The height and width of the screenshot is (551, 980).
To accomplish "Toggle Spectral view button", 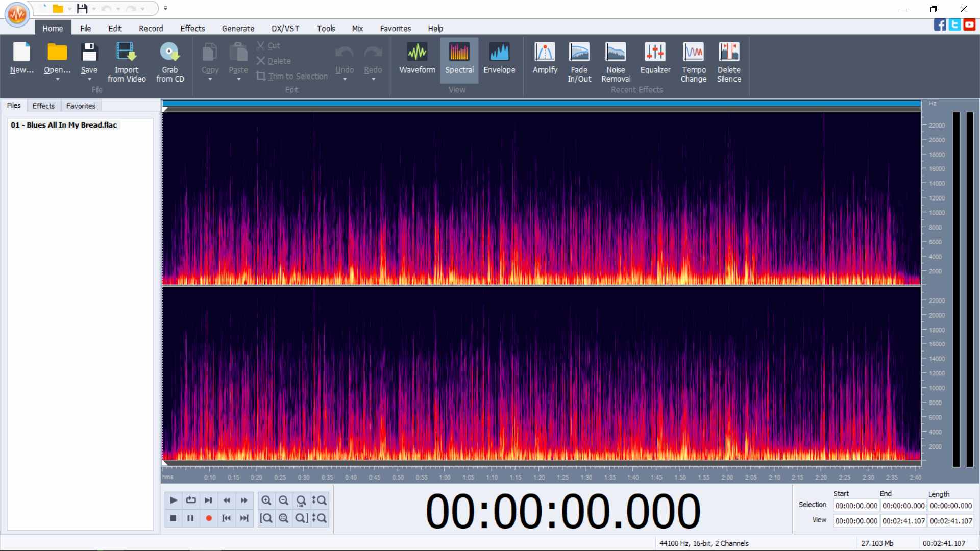I will click(x=459, y=59).
